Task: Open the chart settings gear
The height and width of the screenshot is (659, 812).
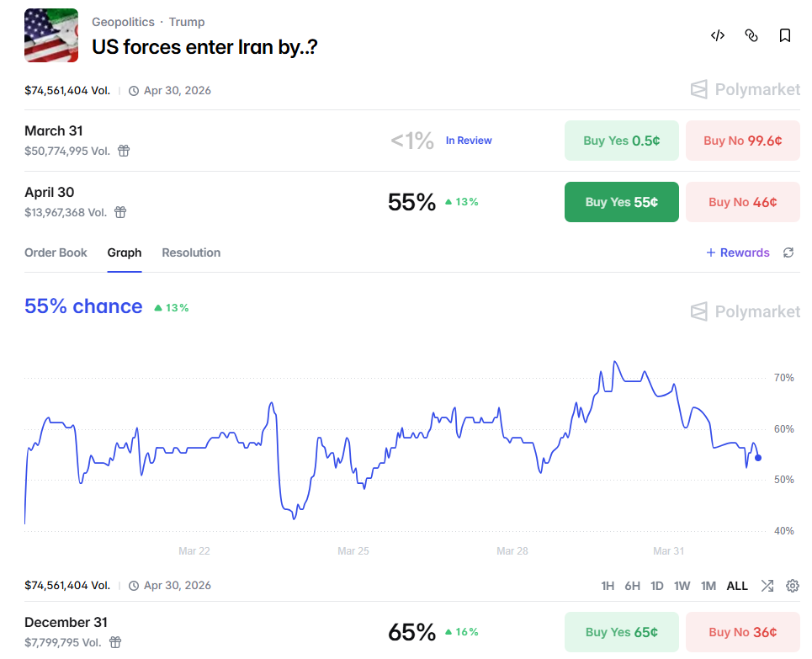Action: click(792, 586)
